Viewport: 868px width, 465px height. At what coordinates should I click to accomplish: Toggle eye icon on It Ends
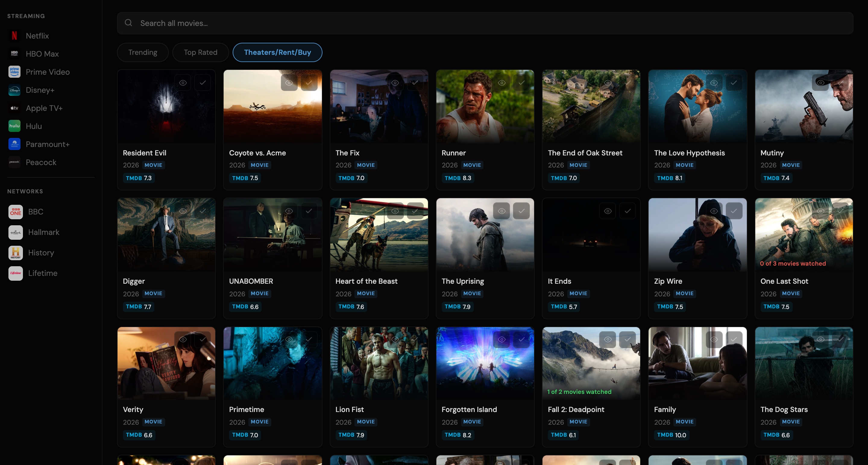pyautogui.click(x=608, y=211)
